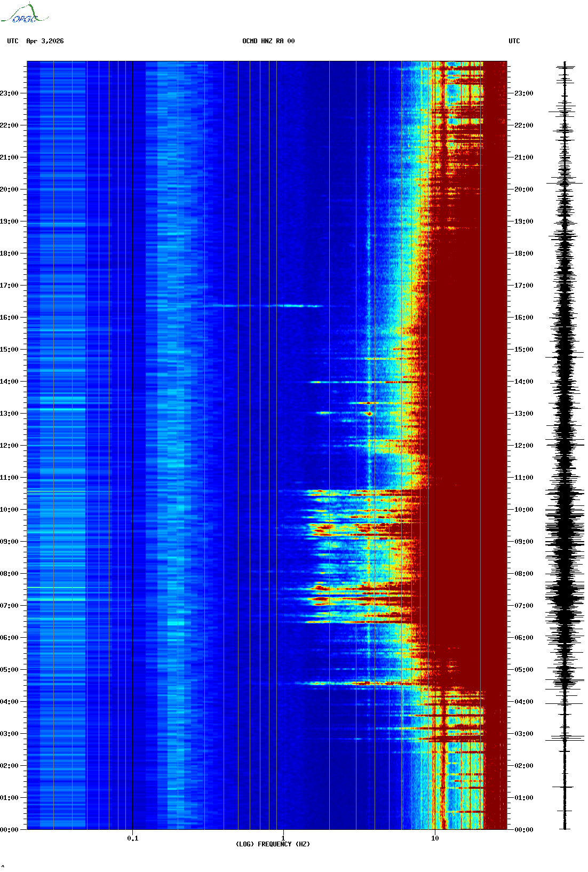Click the 1 Hz frequency tick label

(x=283, y=838)
